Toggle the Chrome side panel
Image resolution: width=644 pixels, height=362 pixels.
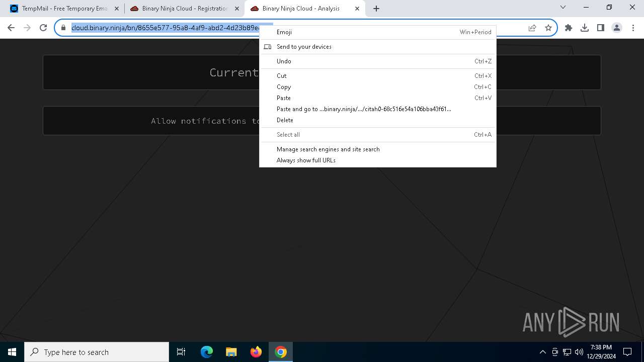(x=601, y=28)
